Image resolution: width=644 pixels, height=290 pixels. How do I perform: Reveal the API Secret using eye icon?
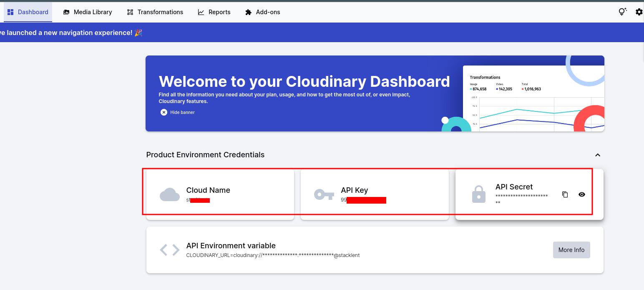point(582,194)
